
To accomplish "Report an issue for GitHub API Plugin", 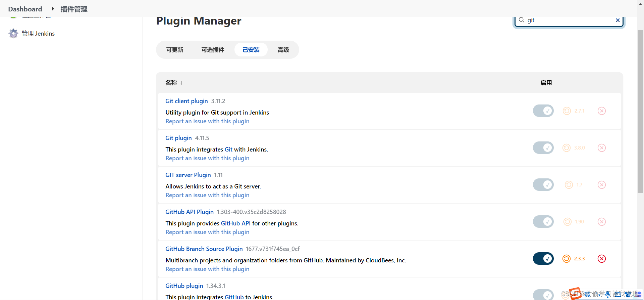I will point(207,232).
